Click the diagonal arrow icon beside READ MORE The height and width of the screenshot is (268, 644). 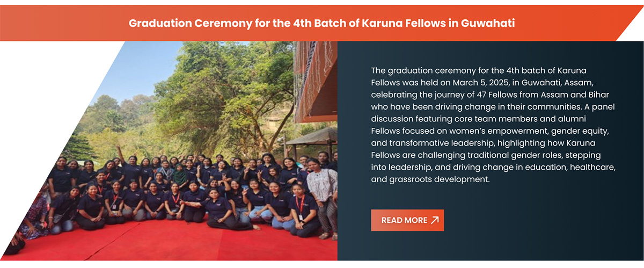pyautogui.click(x=435, y=220)
